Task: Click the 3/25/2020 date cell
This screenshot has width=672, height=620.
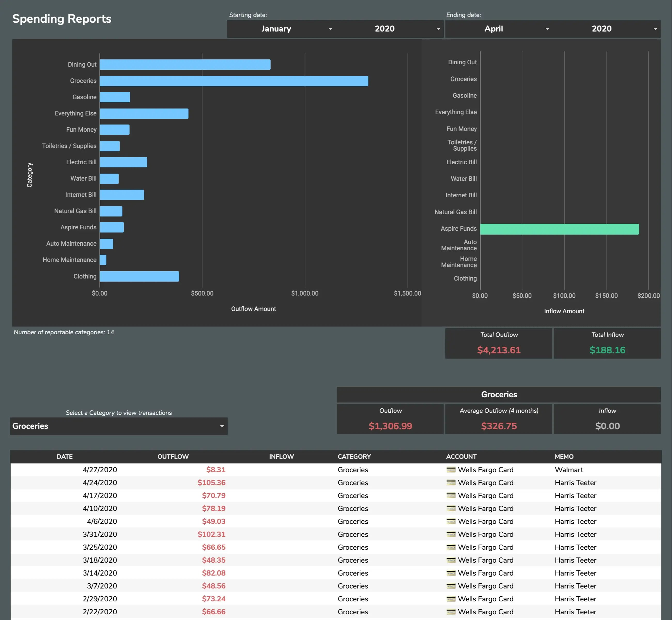Action: tap(100, 547)
